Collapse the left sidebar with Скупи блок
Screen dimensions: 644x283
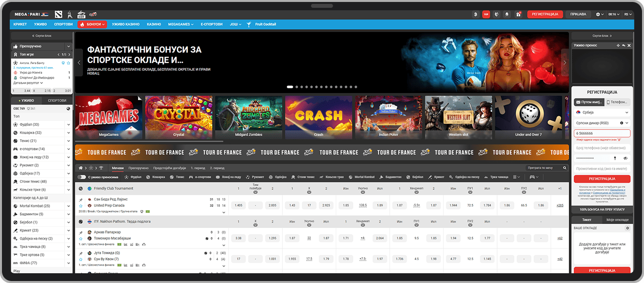pyautogui.click(x=41, y=36)
